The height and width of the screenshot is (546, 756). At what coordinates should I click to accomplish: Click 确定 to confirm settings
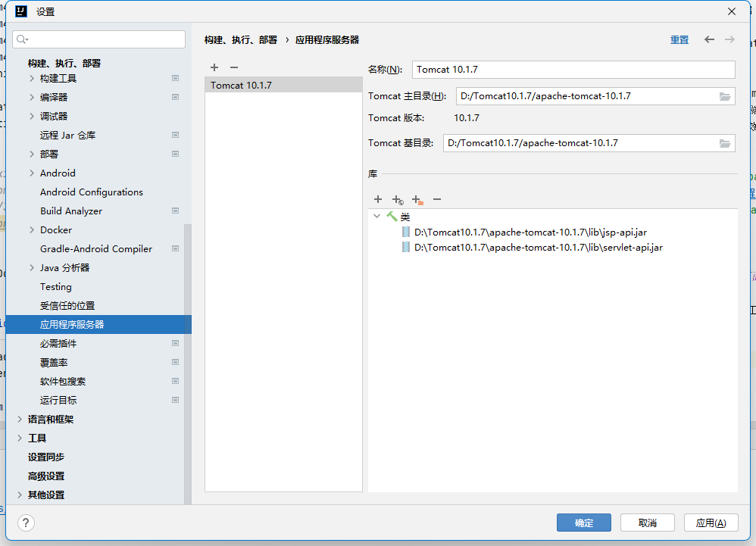[584, 523]
